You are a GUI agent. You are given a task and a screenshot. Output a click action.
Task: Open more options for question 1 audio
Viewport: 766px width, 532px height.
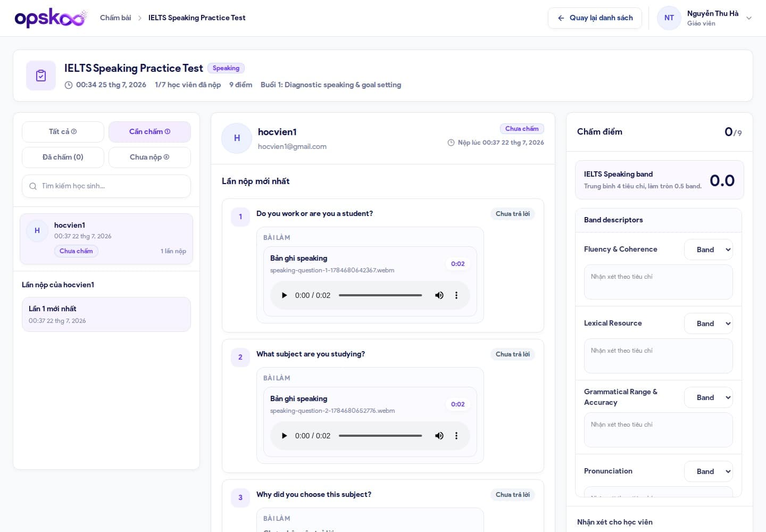[456, 295]
